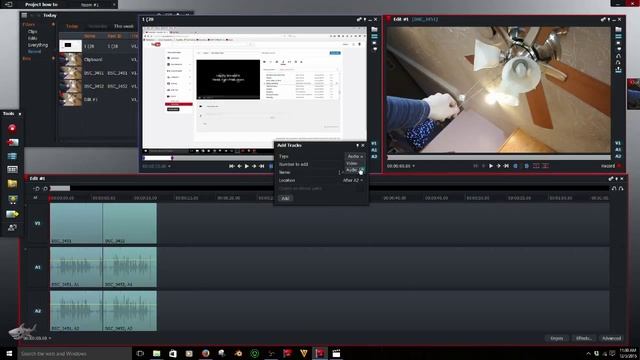
Task: Click the red record tool in Tools panel
Action: 12,128
